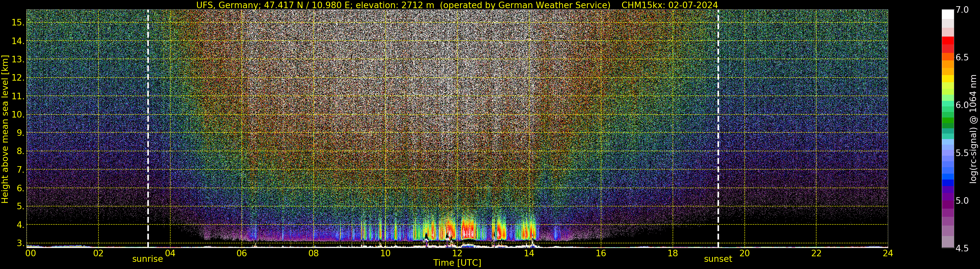The width and height of the screenshot is (980, 269).
Task: Click the height axis tick "3."
Action: (21, 243)
